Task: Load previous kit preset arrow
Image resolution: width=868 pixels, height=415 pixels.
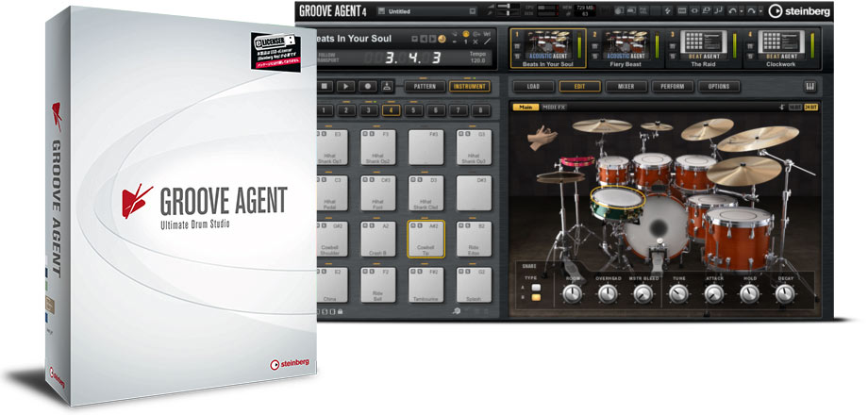Action: click(x=423, y=39)
